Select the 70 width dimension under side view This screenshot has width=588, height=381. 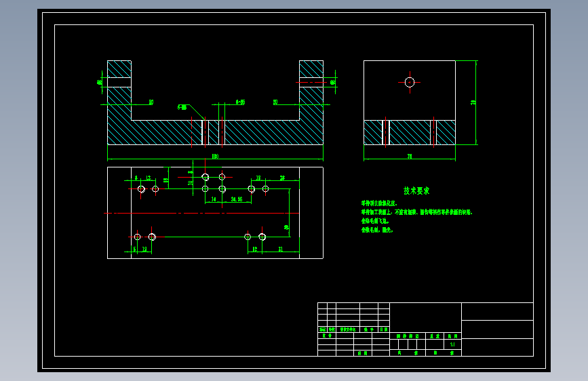coord(410,157)
